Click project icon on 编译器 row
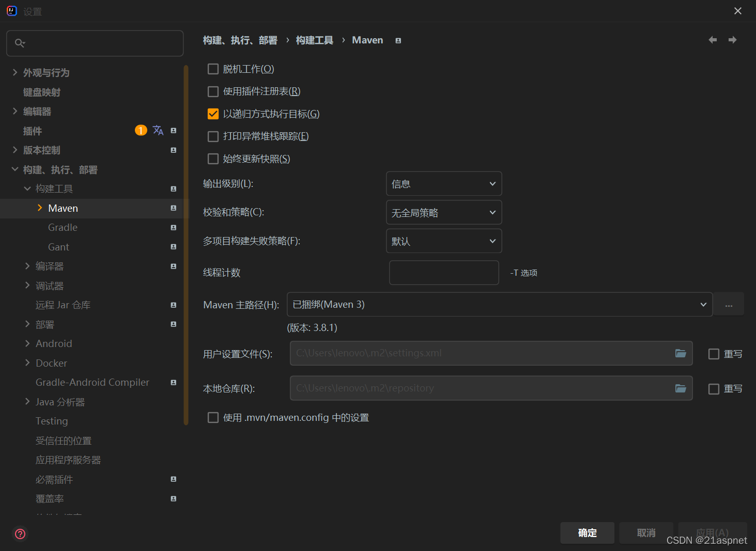The height and width of the screenshot is (551, 756). tap(174, 266)
